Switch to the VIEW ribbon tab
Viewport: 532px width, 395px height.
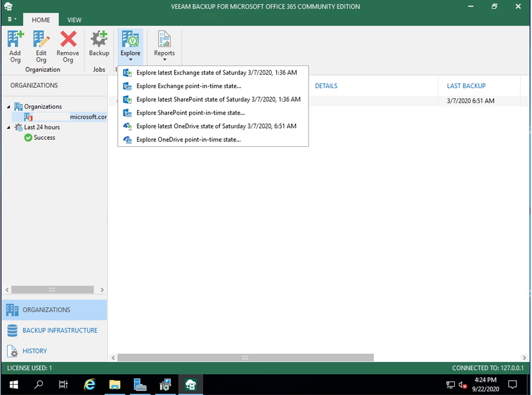(74, 20)
